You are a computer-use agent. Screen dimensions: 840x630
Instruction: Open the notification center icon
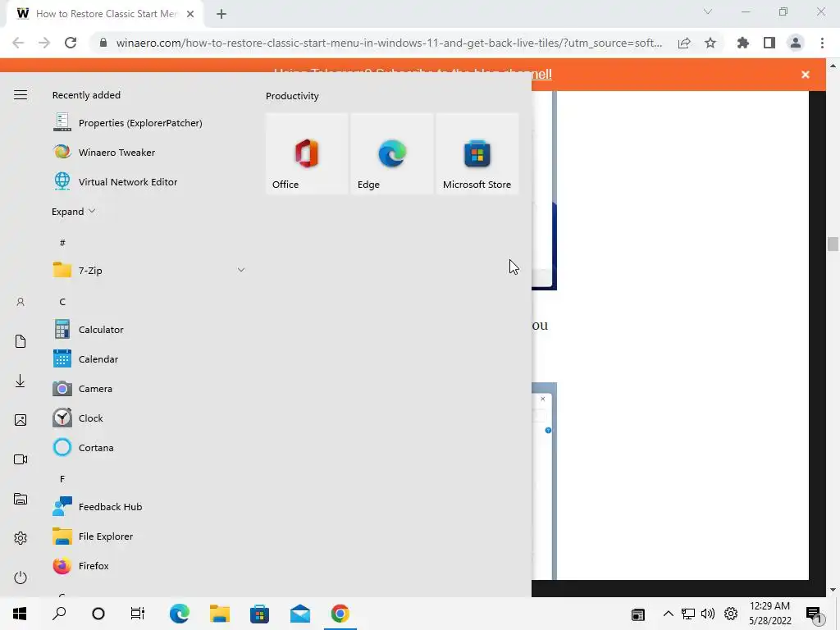tap(814, 614)
